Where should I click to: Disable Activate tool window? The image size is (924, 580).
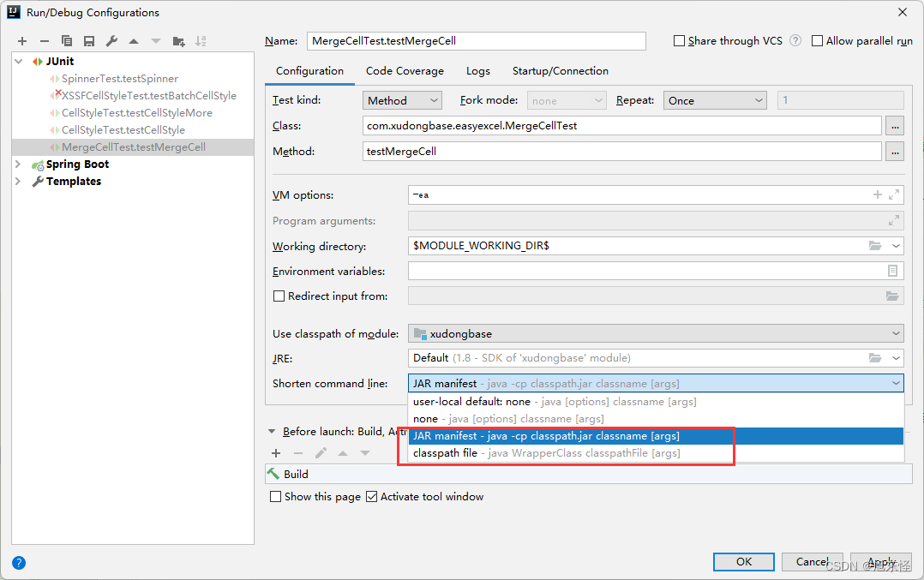pos(372,496)
